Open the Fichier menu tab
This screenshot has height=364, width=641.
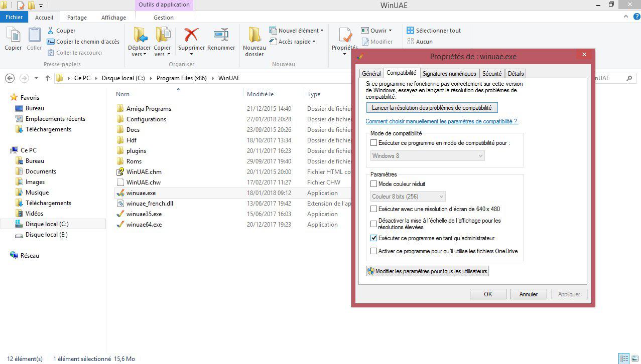tap(14, 17)
